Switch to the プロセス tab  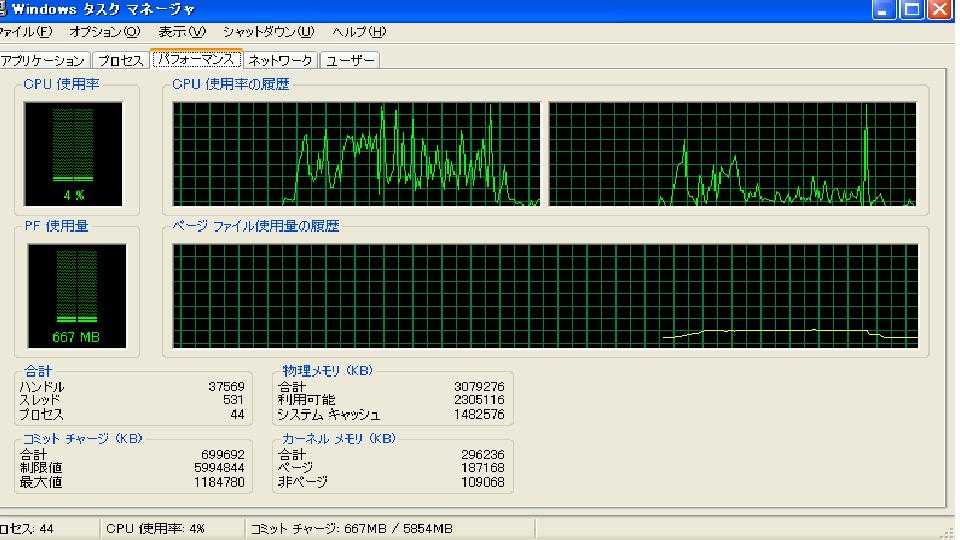tap(120, 60)
